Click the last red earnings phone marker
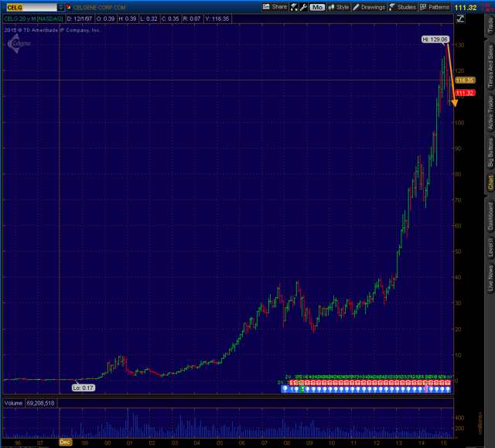 tap(448, 383)
